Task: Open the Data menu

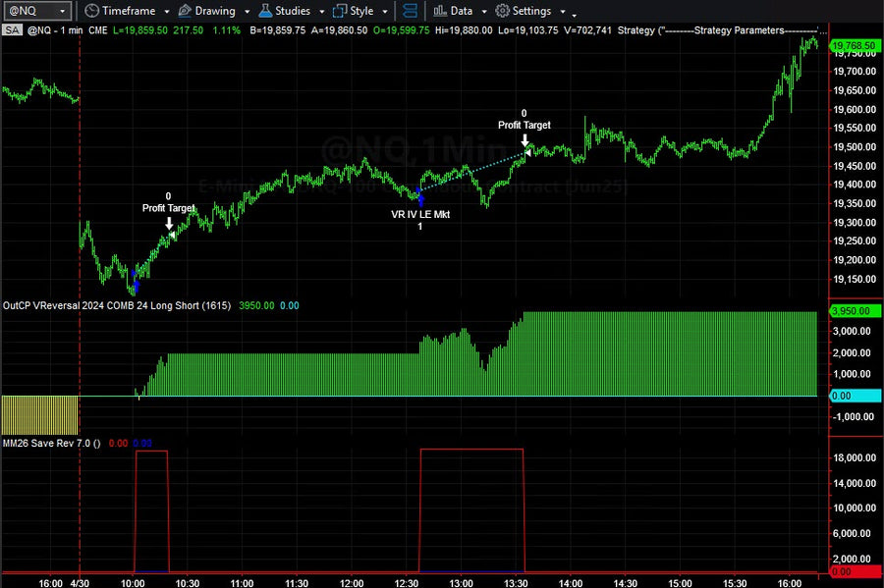Action: pos(453,11)
